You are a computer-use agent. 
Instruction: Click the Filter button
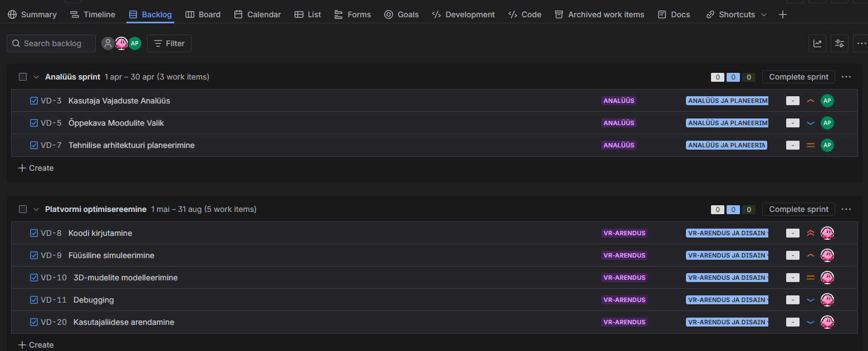click(169, 43)
